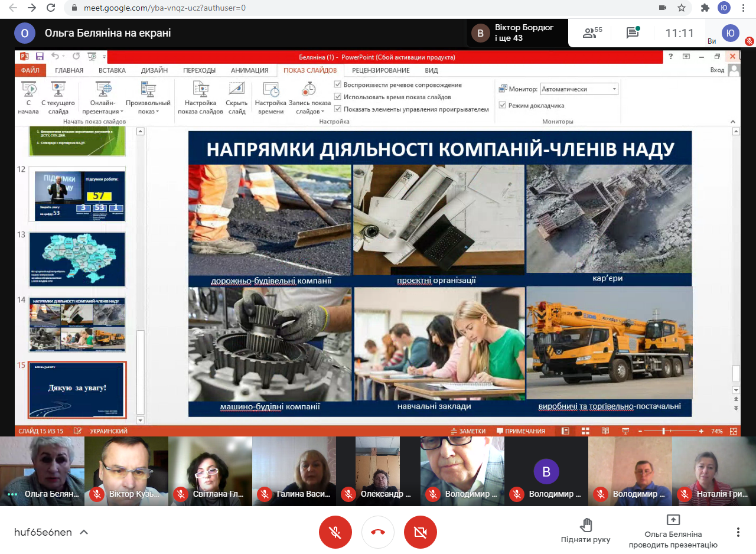Leave the call with the hang-up button
The height and width of the screenshot is (554, 756).
click(x=378, y=532)
